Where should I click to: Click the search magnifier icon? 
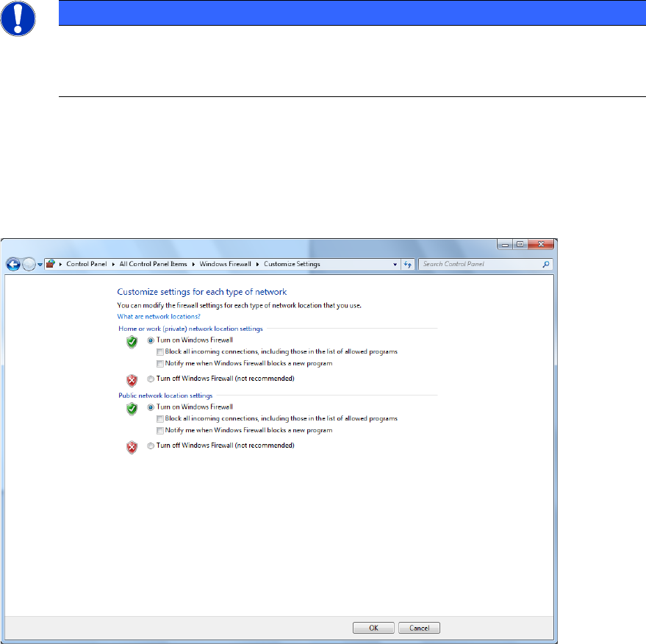pos(546,264)
